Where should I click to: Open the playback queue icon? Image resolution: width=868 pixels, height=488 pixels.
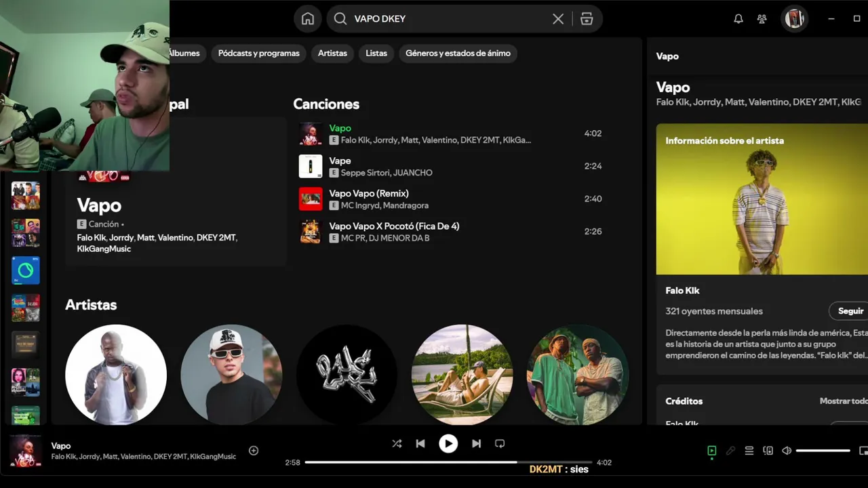(749, 450)
